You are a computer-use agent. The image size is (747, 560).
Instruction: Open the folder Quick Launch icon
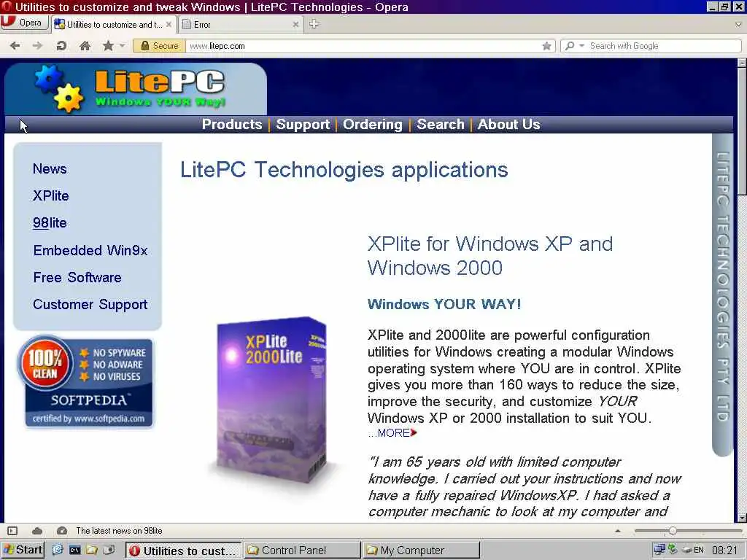click(92, 550)
